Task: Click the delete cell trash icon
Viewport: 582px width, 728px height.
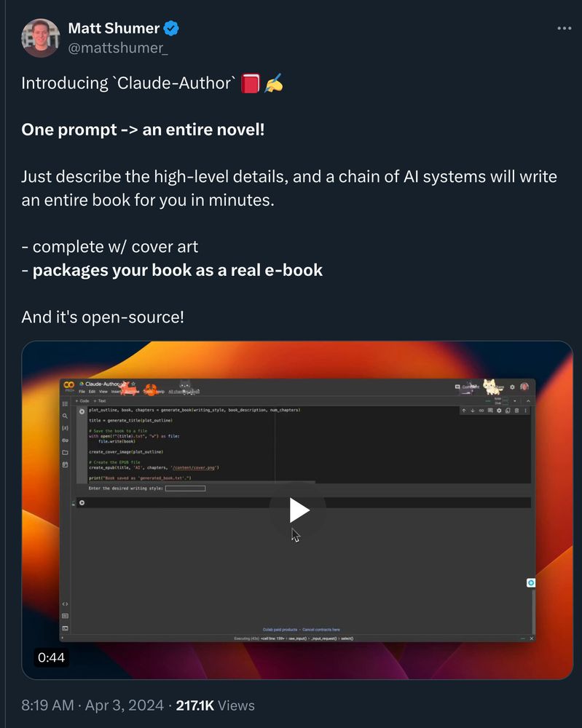Action: 516,411
